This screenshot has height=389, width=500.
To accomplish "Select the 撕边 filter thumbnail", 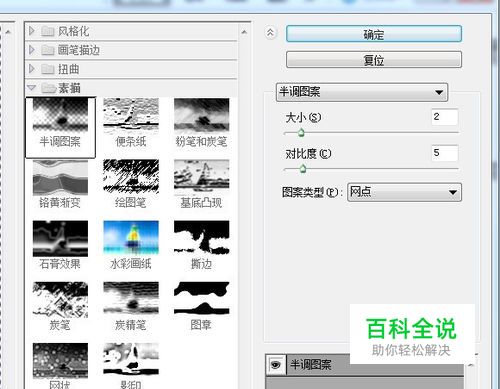I will (202, 238).
